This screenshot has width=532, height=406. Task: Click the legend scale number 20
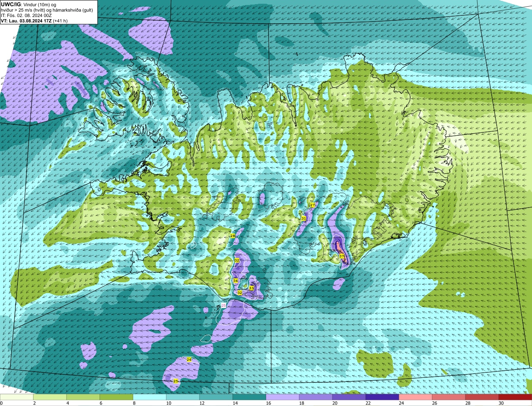[x=335, y=403]
